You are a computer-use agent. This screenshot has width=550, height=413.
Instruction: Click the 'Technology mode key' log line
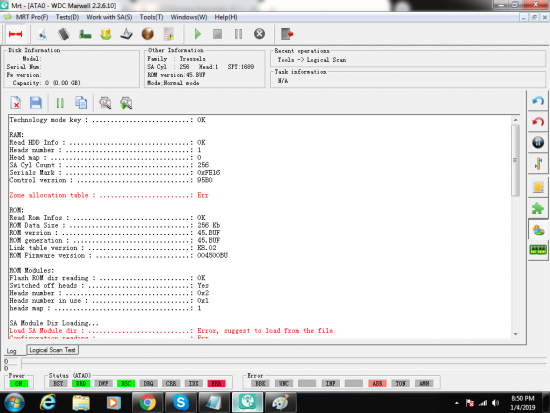[x=107, y=120]
